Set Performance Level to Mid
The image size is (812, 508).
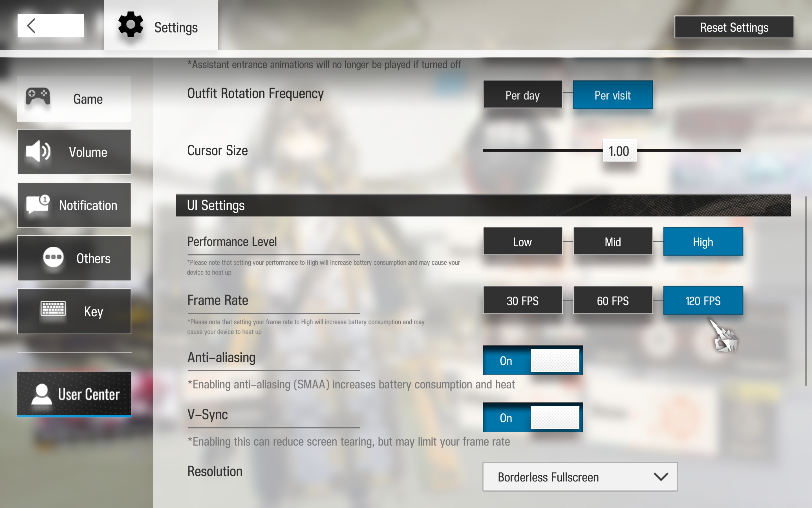point(613,241)
